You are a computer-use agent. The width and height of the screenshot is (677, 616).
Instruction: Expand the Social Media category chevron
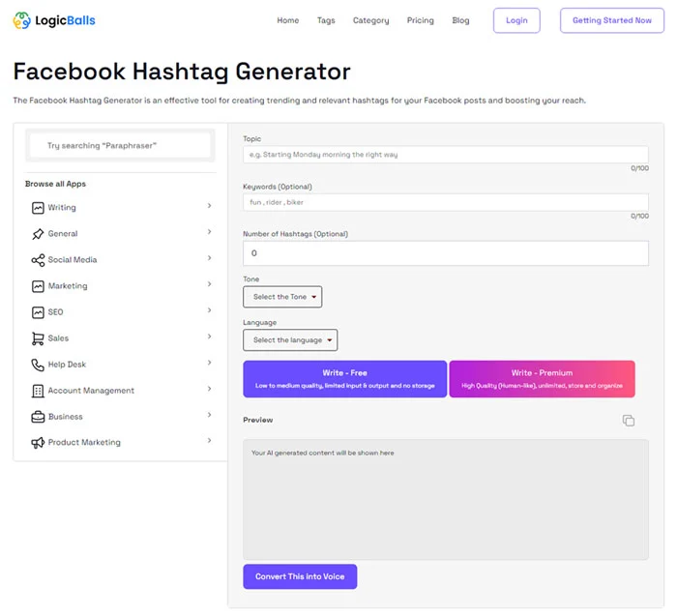(x=210, y=258)
